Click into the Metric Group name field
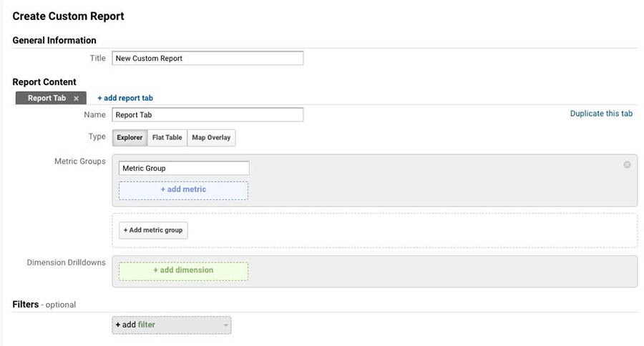The image size is (644, 346). (184, 168)
